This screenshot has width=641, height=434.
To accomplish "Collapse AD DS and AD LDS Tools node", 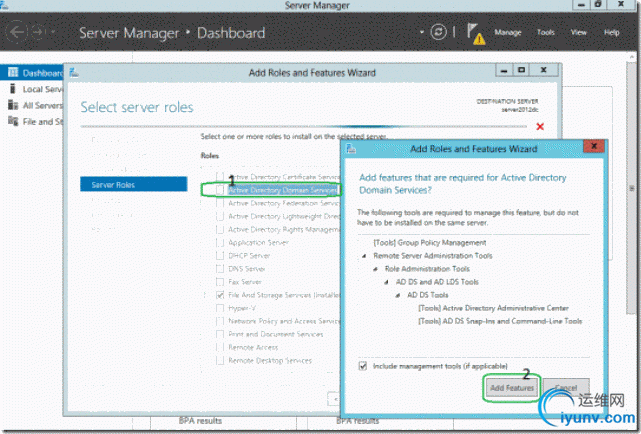I will click(x=386, y=282).
